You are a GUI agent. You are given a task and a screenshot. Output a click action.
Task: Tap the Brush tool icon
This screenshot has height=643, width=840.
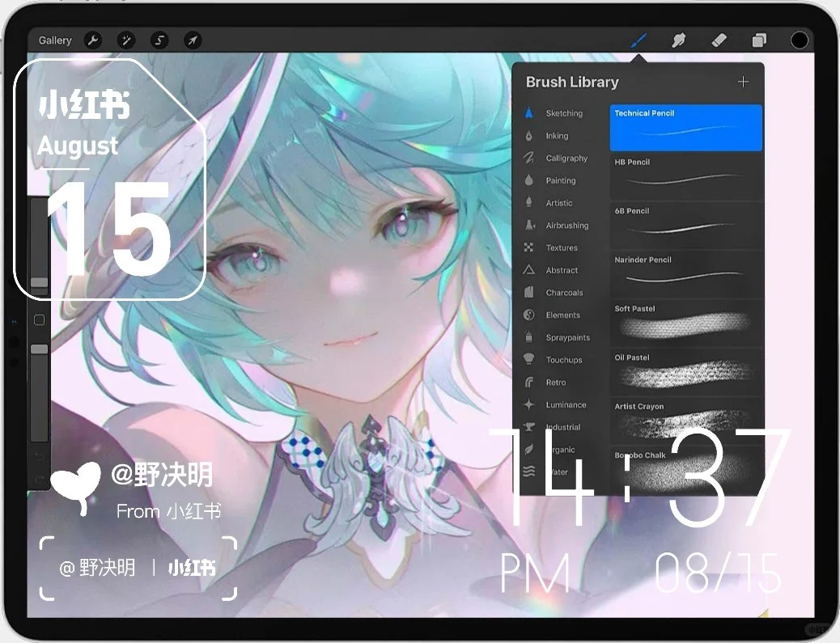pyautogui.click(x=638, y=40)
